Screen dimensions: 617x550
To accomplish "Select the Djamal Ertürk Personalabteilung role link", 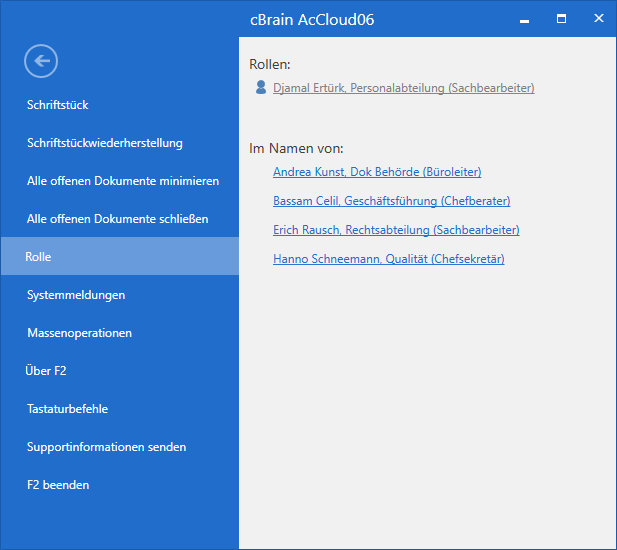I will coord(403,88).
